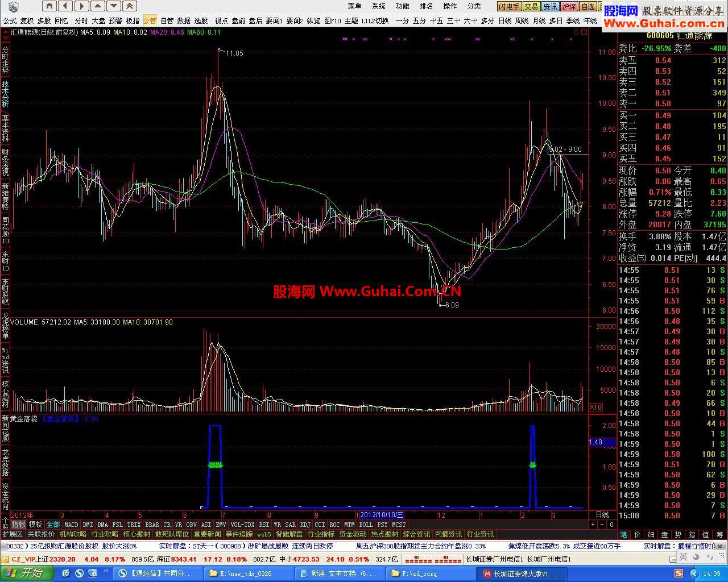
Task: Click the 笔 tab under the tick list
Action: 624,534
